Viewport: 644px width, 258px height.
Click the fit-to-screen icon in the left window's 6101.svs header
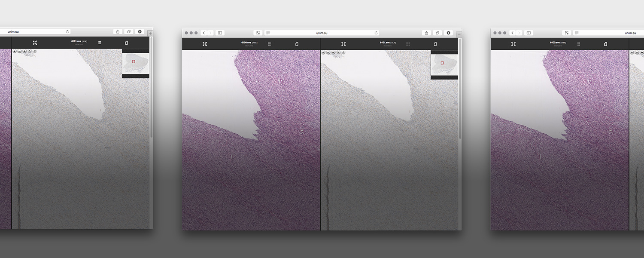tap(35, 43)
